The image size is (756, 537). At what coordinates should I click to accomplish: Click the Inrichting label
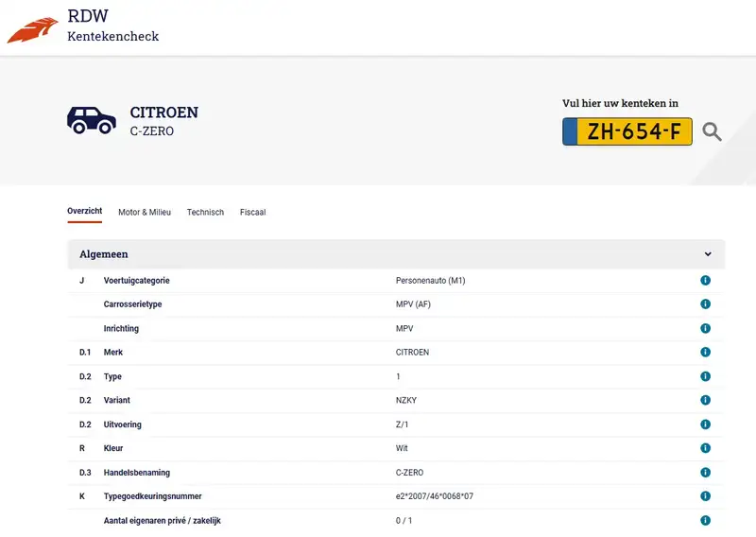121,328
